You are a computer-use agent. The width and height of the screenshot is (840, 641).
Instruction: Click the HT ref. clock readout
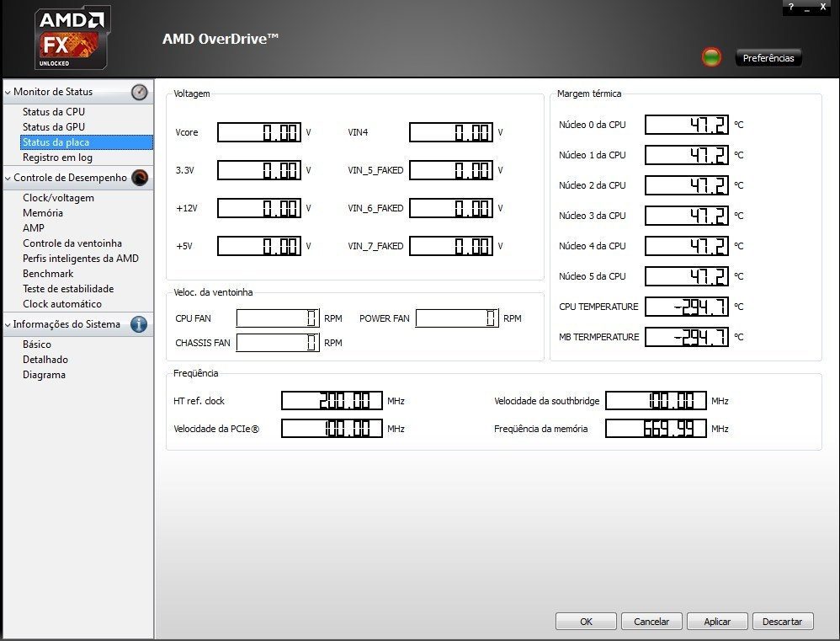332,401
